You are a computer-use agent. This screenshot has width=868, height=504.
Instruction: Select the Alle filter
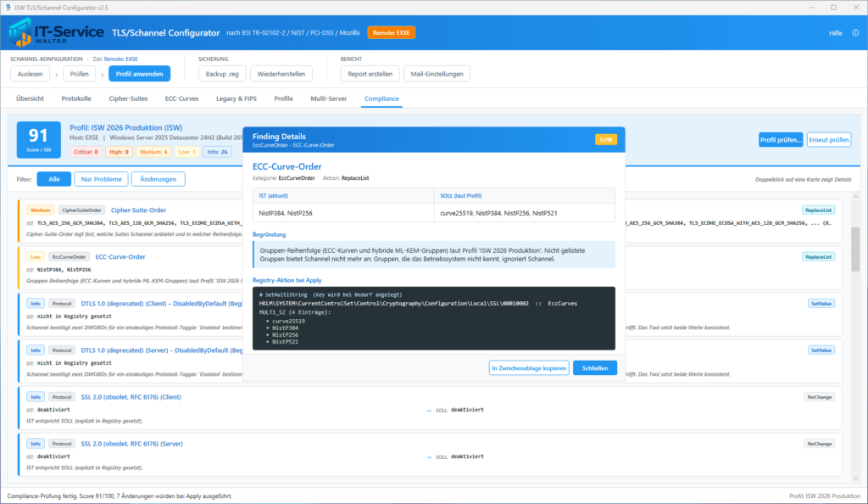53,179
